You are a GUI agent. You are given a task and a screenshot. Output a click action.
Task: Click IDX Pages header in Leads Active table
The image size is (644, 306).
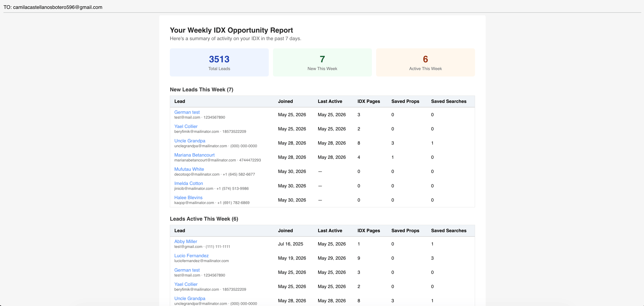point(369,231)
